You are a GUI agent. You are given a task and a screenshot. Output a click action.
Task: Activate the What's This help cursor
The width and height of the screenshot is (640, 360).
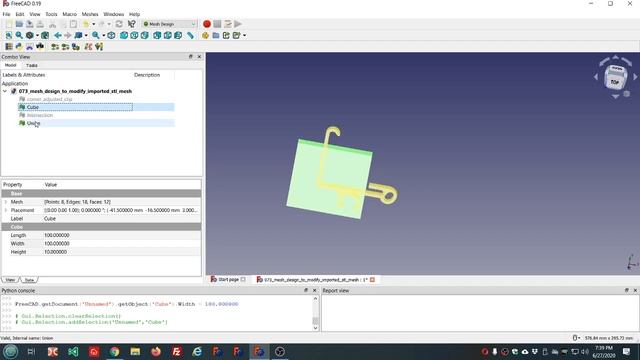pos(131,24)
